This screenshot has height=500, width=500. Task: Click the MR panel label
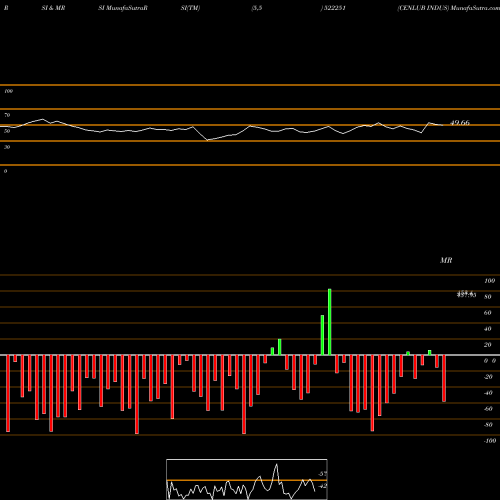click(446, 260)
